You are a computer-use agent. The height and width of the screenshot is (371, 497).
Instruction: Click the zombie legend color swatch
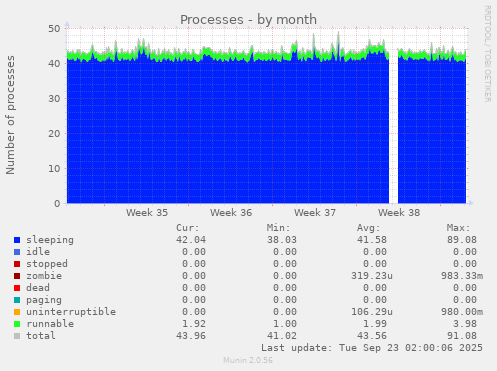pyautogui.click(x=17, y=276)
